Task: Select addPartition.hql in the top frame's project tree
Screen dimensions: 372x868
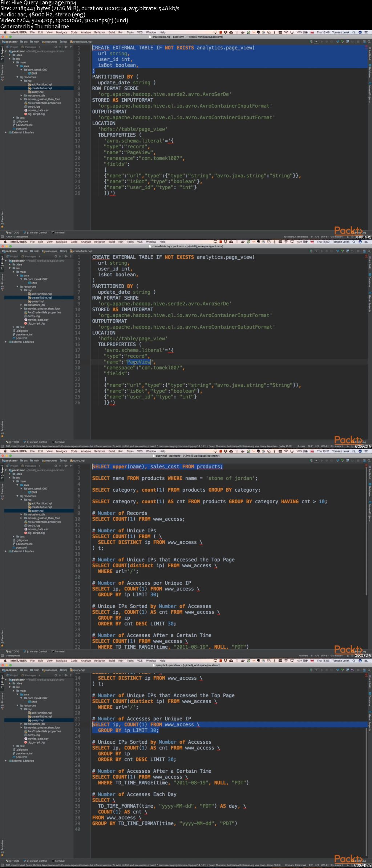Action: [x=41, y=84]
